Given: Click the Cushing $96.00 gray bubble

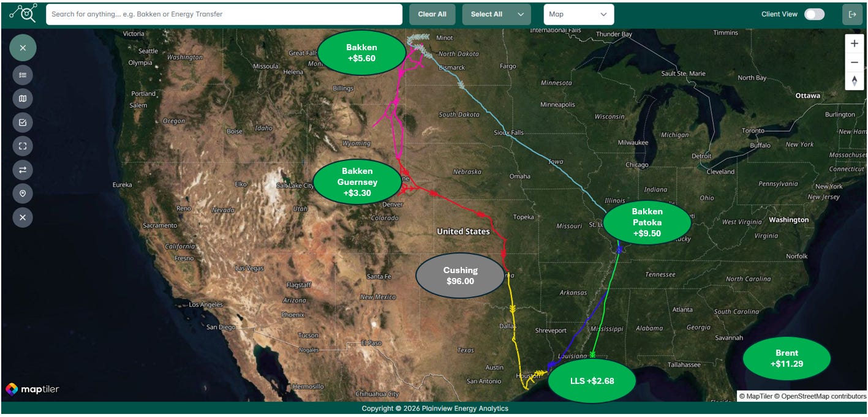Looking at the screenshot, I should [x=460, y=276].
